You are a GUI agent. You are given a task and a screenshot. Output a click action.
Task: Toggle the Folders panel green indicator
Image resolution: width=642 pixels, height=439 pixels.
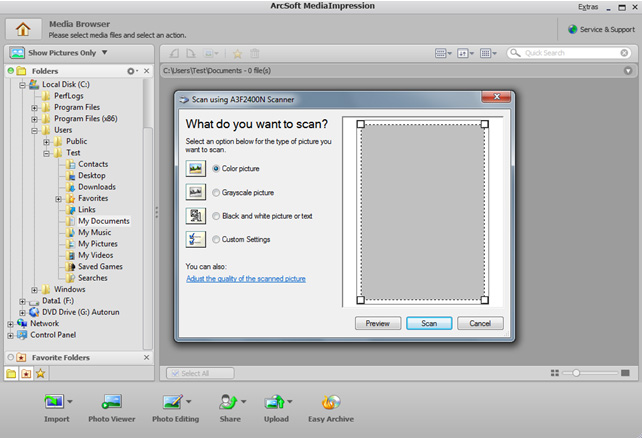coord(11,70)
